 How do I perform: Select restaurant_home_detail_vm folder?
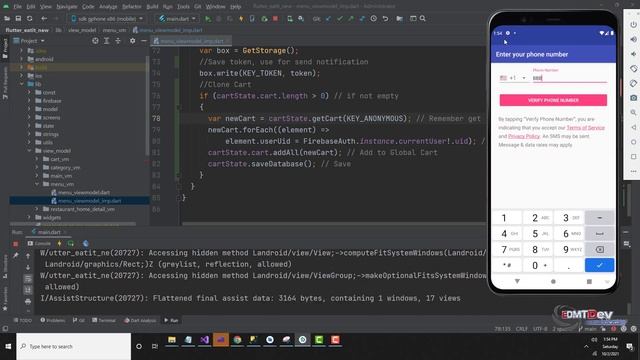[x=79, y=209]
